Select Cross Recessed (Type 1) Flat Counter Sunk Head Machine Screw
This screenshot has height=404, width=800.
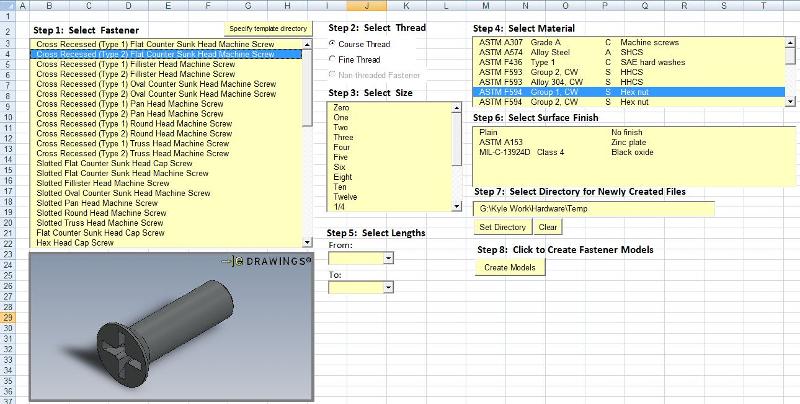(166, 44)
